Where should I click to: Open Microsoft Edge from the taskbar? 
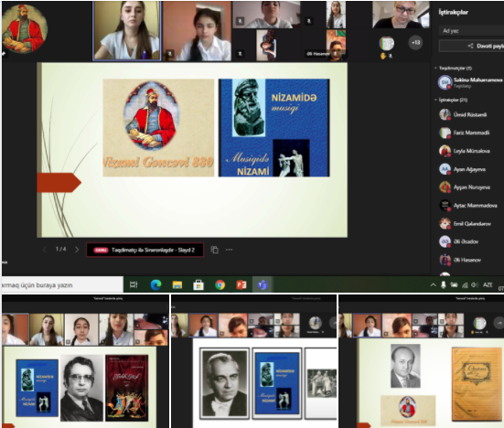(155, 284)
